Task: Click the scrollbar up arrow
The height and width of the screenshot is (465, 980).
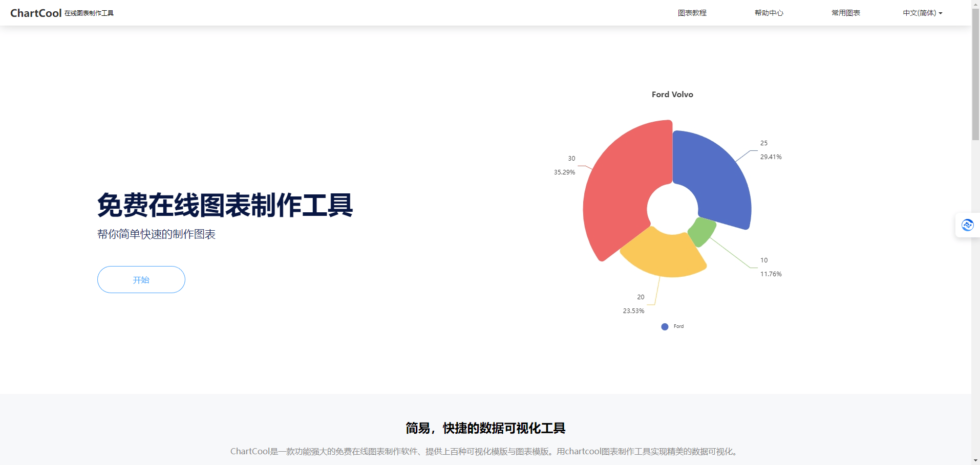Action: pyautogui.click(x=975, y=4)
